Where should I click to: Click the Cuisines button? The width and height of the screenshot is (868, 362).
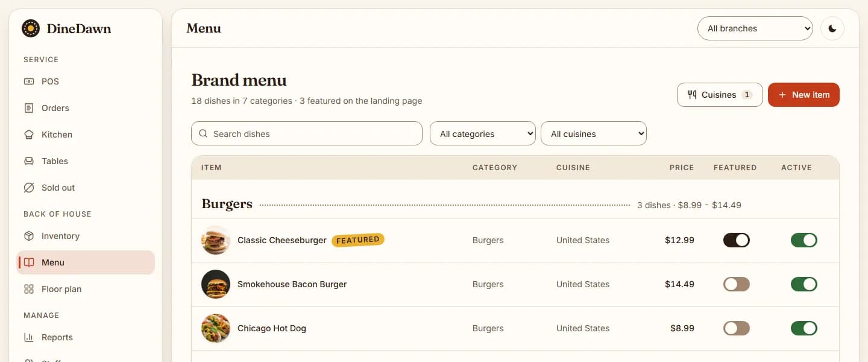pos(720,95)
